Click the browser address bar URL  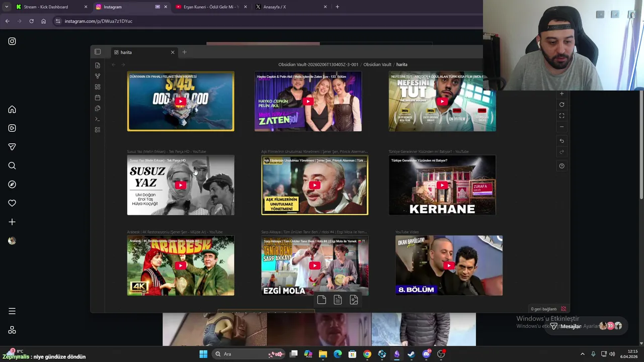pos(99,21)
